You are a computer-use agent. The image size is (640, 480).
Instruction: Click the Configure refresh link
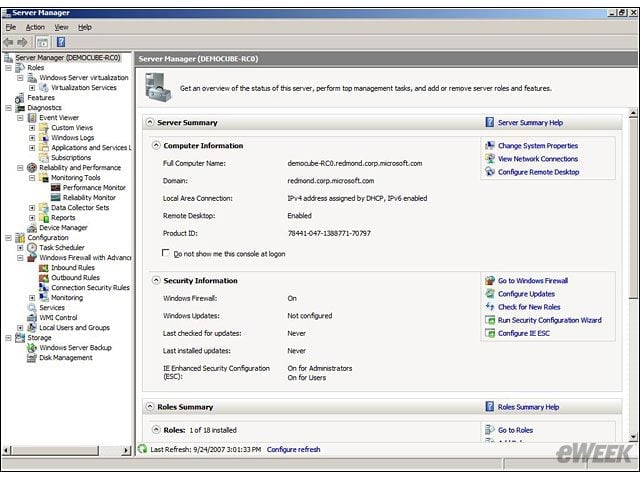click(x=293, y=449)
